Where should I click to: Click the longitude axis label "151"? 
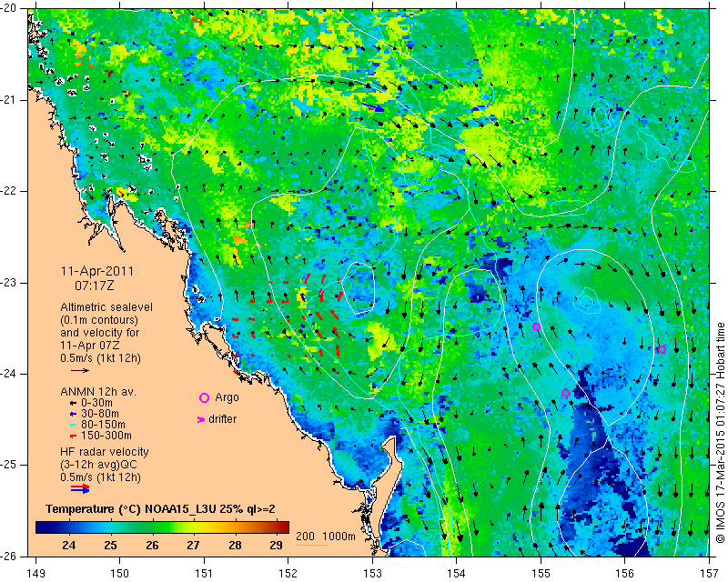[204, 574]
